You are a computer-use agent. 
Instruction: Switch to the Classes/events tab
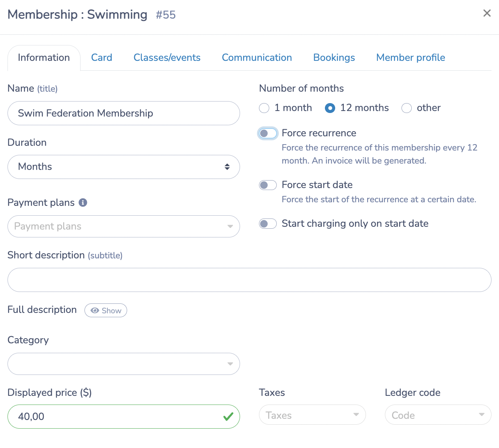(167, 58)
